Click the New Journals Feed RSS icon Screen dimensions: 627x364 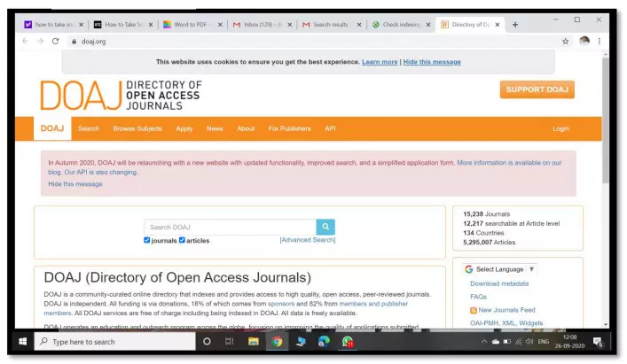click(x=474, y=310)
